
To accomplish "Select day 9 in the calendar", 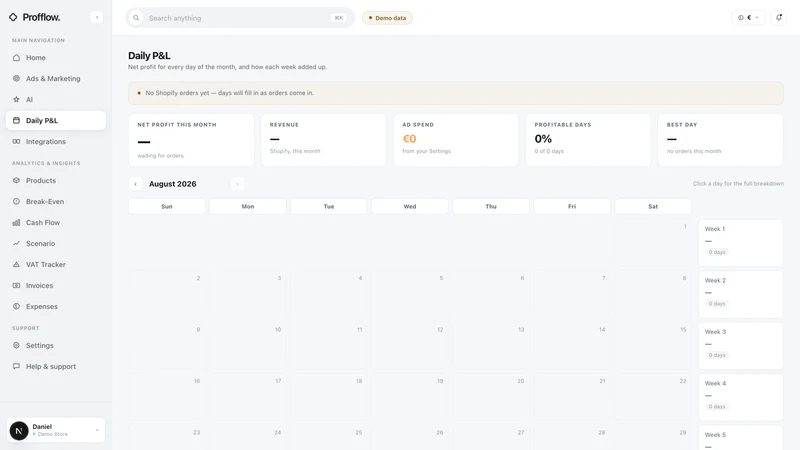I will 166,346.
